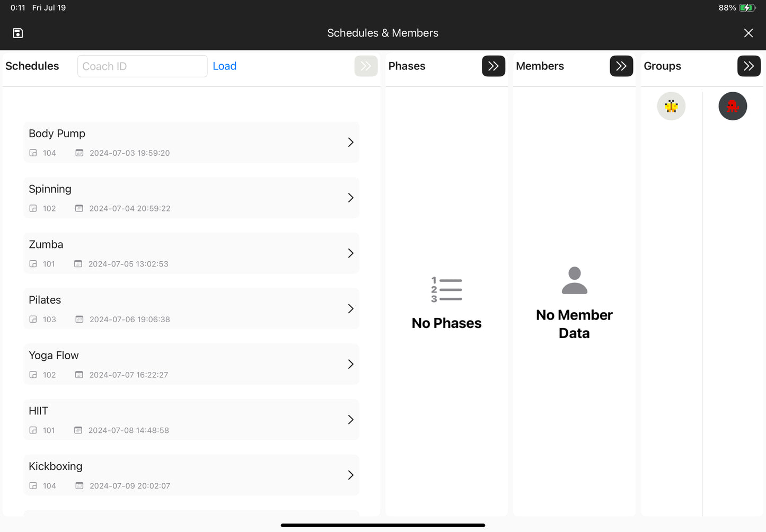Close the Schedules & Members screen

click(748, 33)
